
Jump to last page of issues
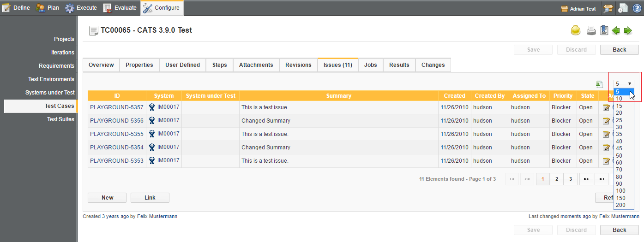point(601,179)
